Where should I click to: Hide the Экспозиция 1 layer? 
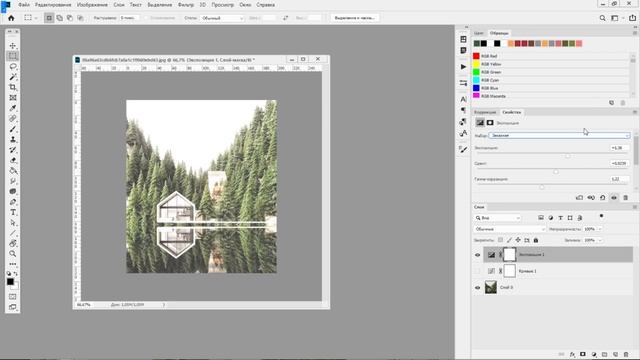(x=478, y=255)
